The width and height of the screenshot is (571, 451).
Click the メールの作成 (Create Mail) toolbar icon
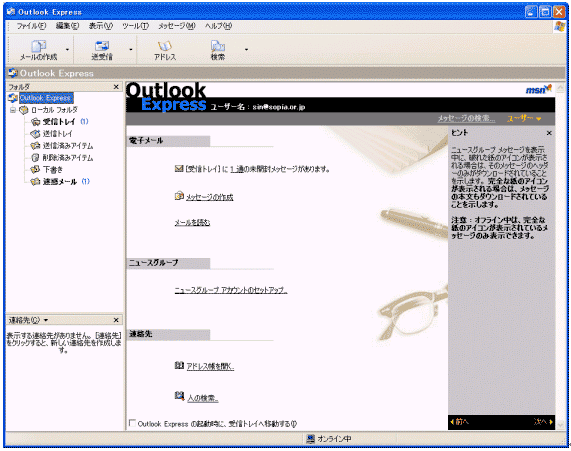pos(38,46)
